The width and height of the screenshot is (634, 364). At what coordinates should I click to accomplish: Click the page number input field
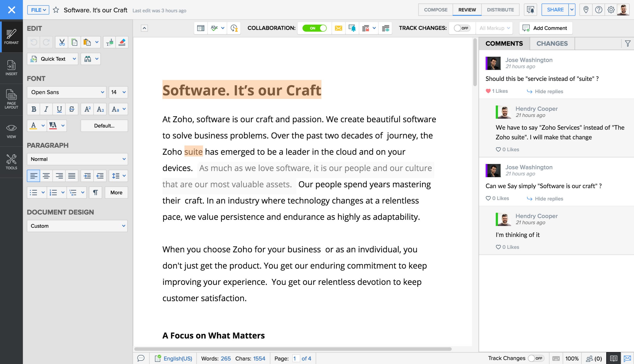(x=295, y=358)
